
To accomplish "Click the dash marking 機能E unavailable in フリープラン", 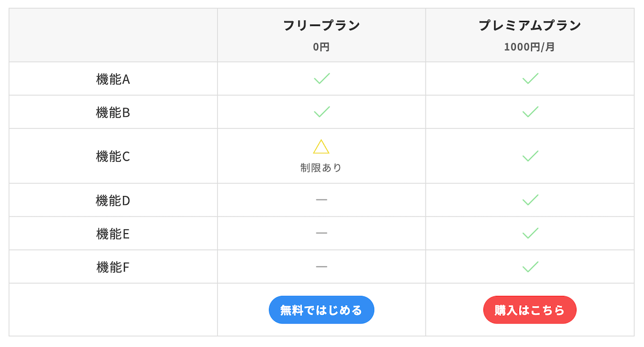I will (321, 233).
